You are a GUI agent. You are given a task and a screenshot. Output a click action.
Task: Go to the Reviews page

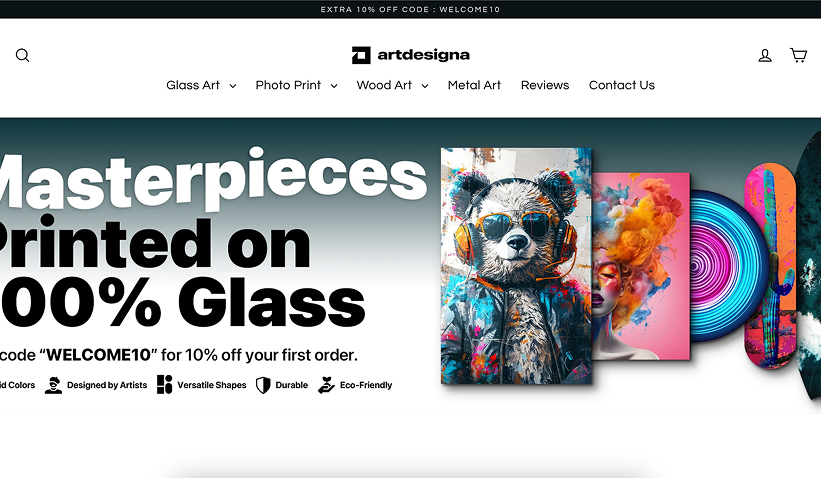pos(545,85)
